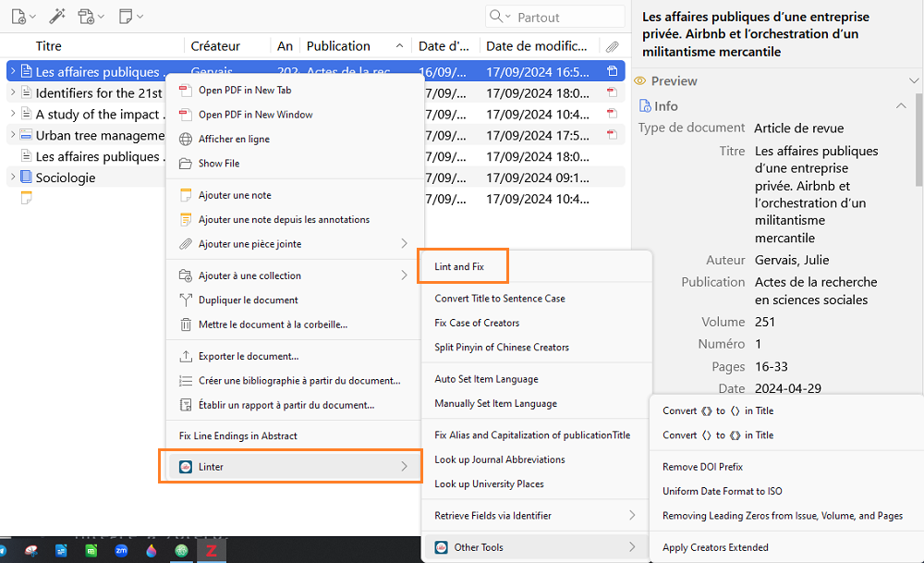
Task: Open the Other Tools submenu entry
Action: [536, 547]
